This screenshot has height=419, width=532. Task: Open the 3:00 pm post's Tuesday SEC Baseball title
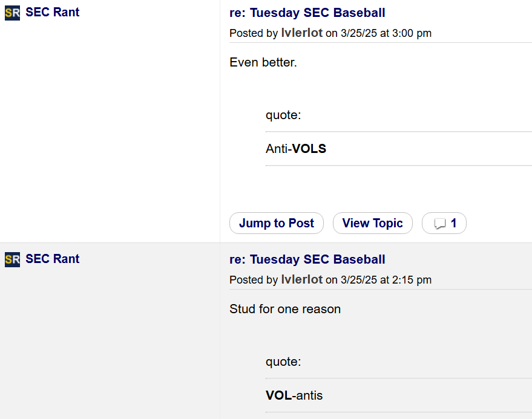[307, 13]
